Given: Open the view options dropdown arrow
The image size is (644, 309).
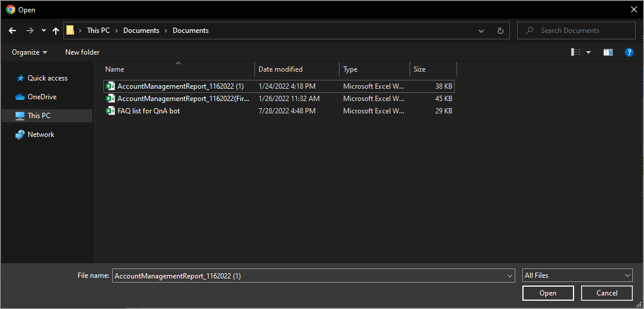Looking at the screenshot, I should [589, 52].
